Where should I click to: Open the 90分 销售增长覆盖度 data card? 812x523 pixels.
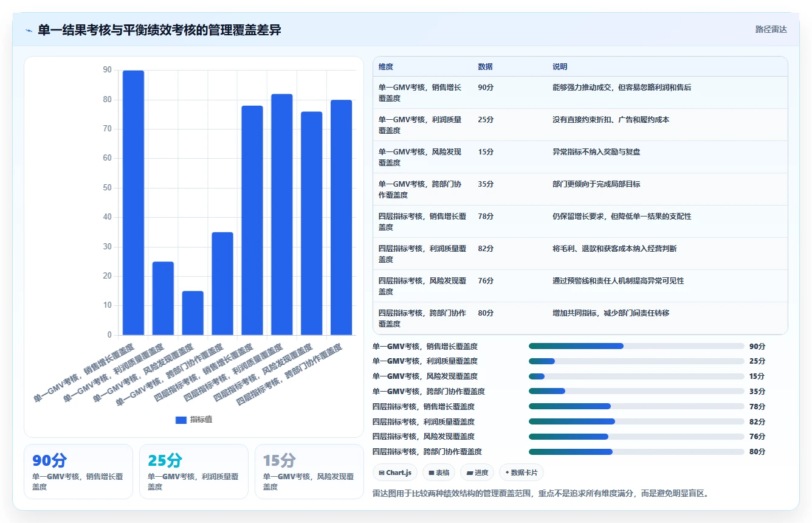point(78,472)
